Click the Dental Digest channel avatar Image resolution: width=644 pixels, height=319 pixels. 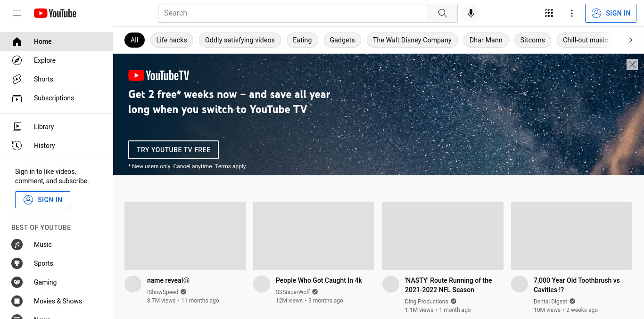[520, 284]
